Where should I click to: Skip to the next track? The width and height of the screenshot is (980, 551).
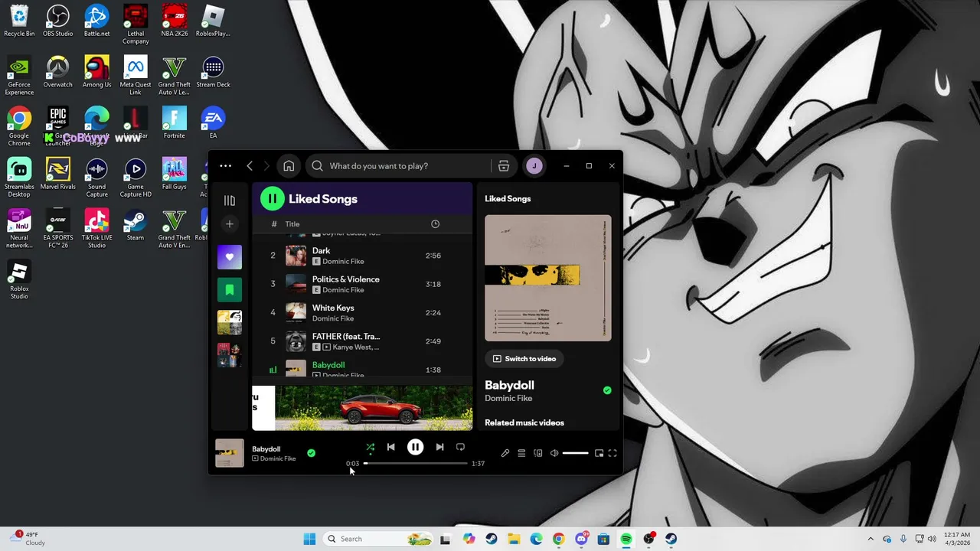[439, 447]
